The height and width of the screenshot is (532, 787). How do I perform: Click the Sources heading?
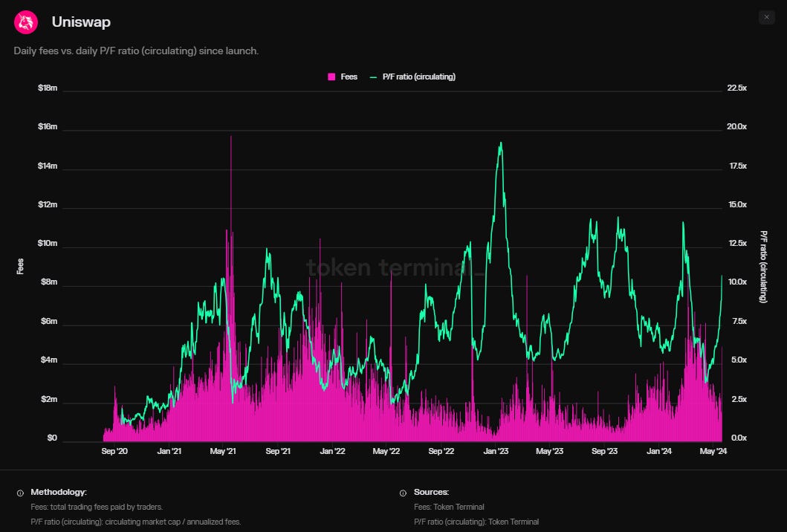(431, 493)
